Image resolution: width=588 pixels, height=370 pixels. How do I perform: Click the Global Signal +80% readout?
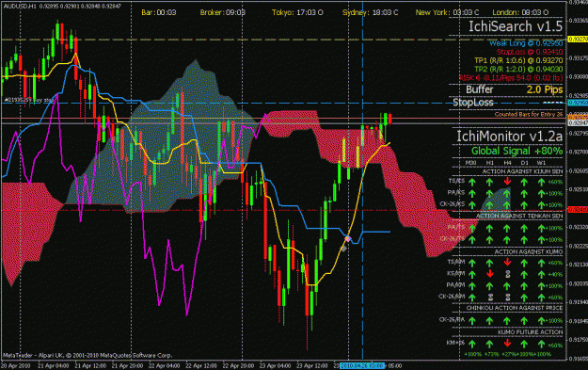[x=517, y=152]
